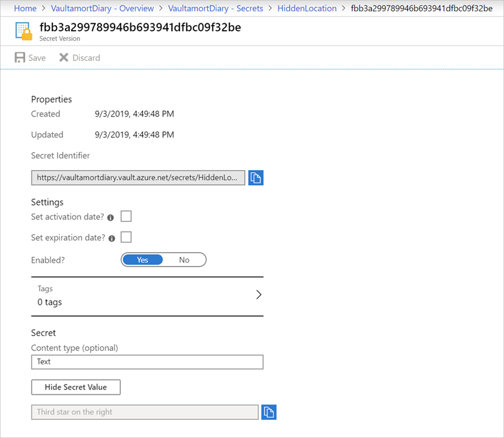The height and width of the screenshot is (438, 504).
Task: Navigate to HiddenLocation breadcrumb
Action: tap(307, 8)
